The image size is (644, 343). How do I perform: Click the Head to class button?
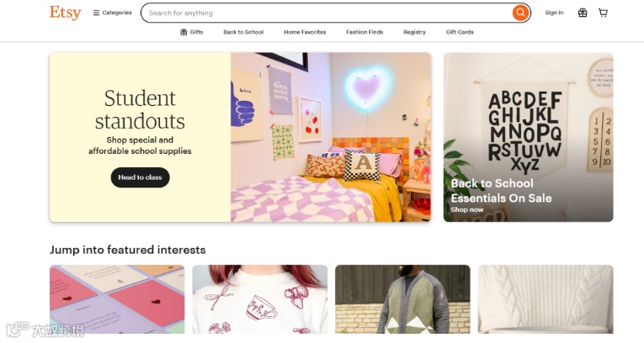pos(140,177)
